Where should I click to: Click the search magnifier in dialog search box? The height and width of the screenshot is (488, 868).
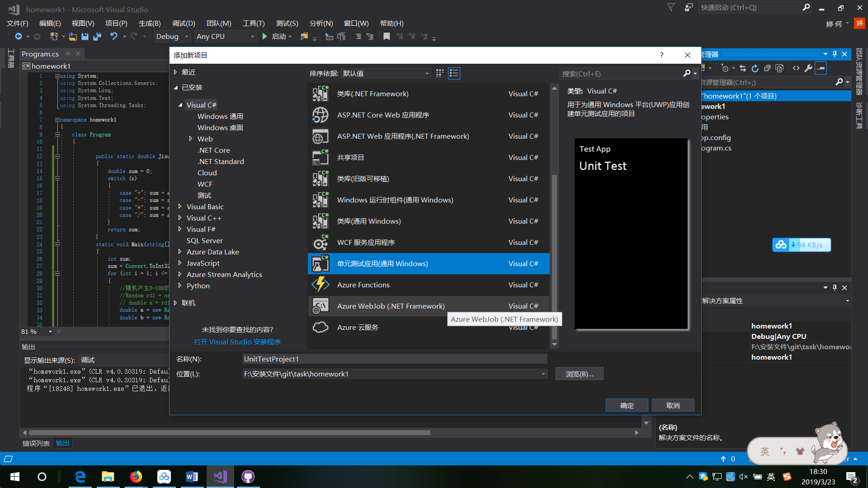pos(687,73)
